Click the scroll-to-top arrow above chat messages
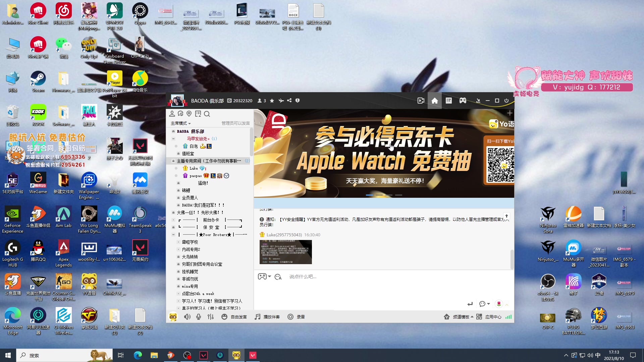Viewport: 644px width, 362px height. pos(507,216)
